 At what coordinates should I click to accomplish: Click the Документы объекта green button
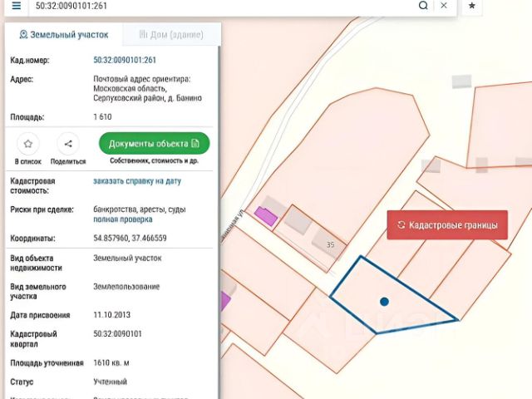pos(154,143)
